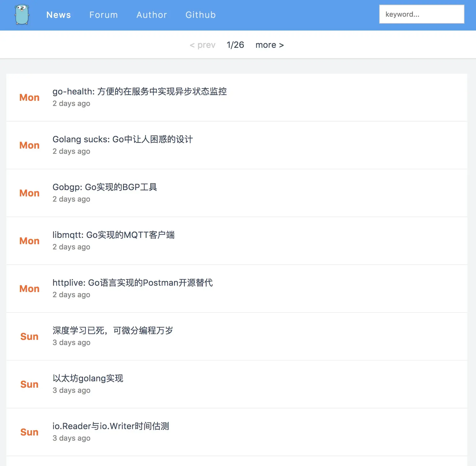Click '2 days ago' under libmqtt
The width and height of the screenshot is (476, 466).
click(71, 247)
